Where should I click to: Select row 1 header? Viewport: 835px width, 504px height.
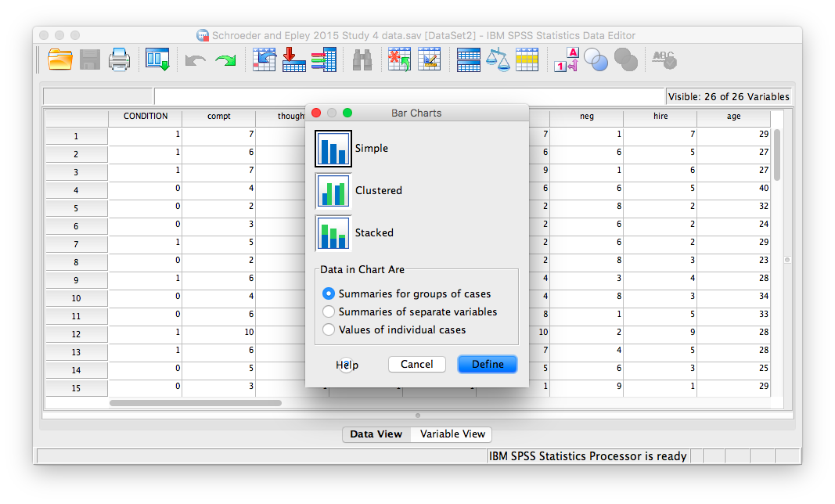point(76,136)
